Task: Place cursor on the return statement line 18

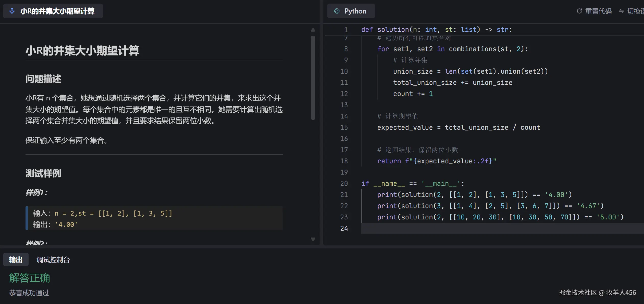Action: tap(436, 161)
